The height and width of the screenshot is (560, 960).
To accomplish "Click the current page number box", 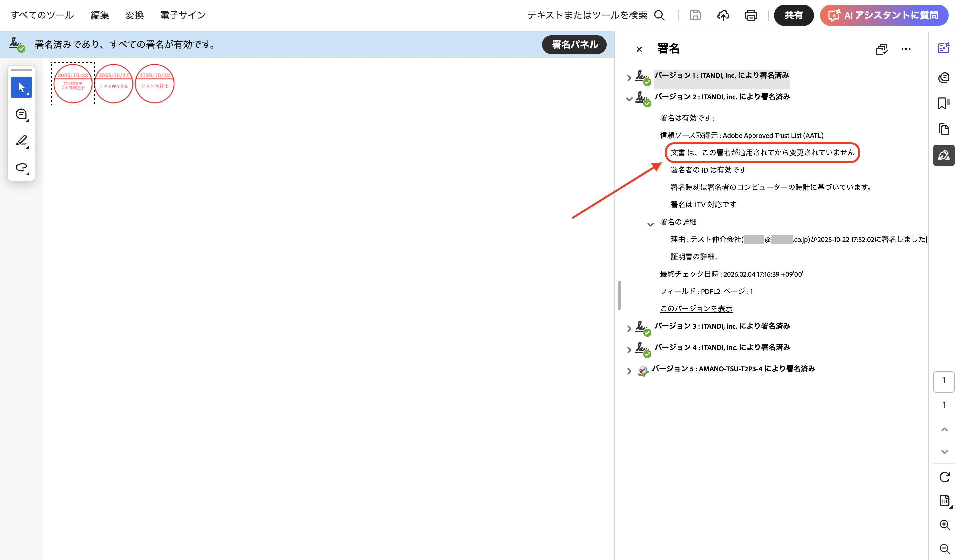I will click(944, 381).
